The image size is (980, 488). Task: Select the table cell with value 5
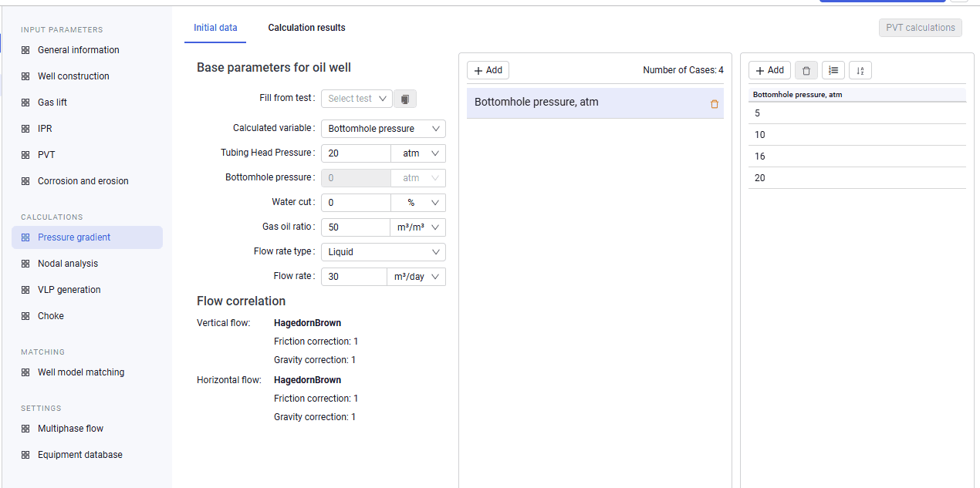[x=857, y=113]
